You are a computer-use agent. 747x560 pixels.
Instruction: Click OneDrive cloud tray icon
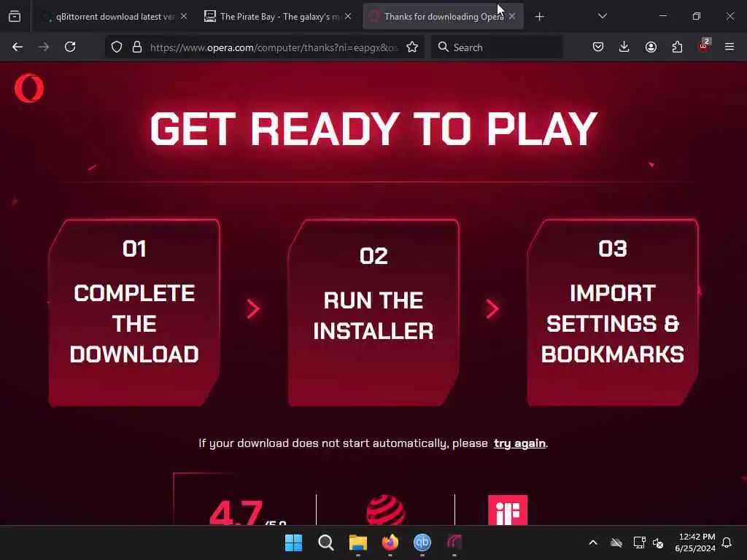pyautogui.click(x=616, y=542)
